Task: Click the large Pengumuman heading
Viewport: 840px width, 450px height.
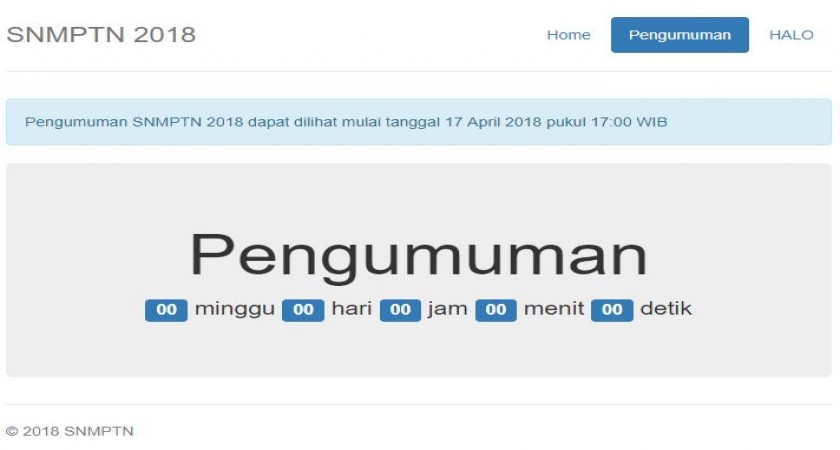Action: point(419,256)
